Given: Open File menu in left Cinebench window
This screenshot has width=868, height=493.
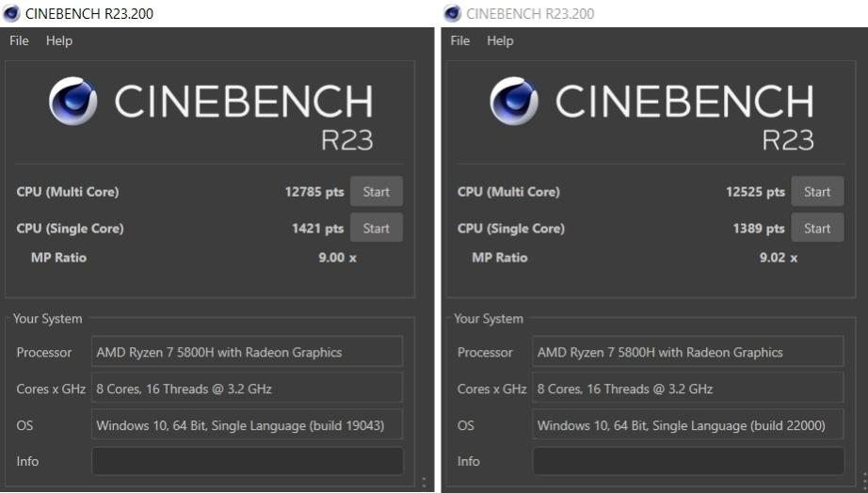Looking at the screenshot, I should pyautogui.click(x=19, y=41).
